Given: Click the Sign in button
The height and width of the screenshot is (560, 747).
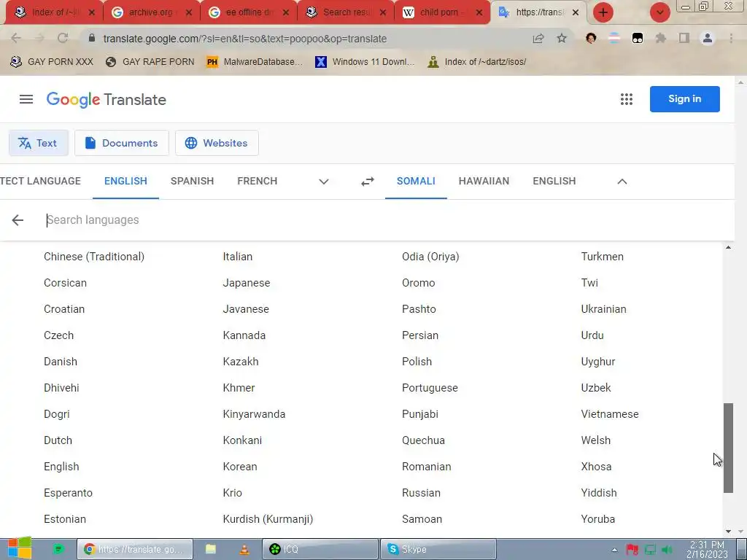Looking at the screenshot, I should pyautogui.click(x=684, y=99).
